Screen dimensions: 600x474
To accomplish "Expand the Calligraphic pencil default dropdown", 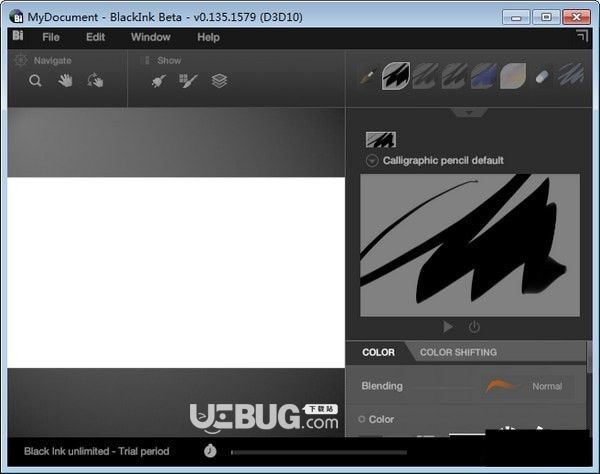I will [372, 161].
